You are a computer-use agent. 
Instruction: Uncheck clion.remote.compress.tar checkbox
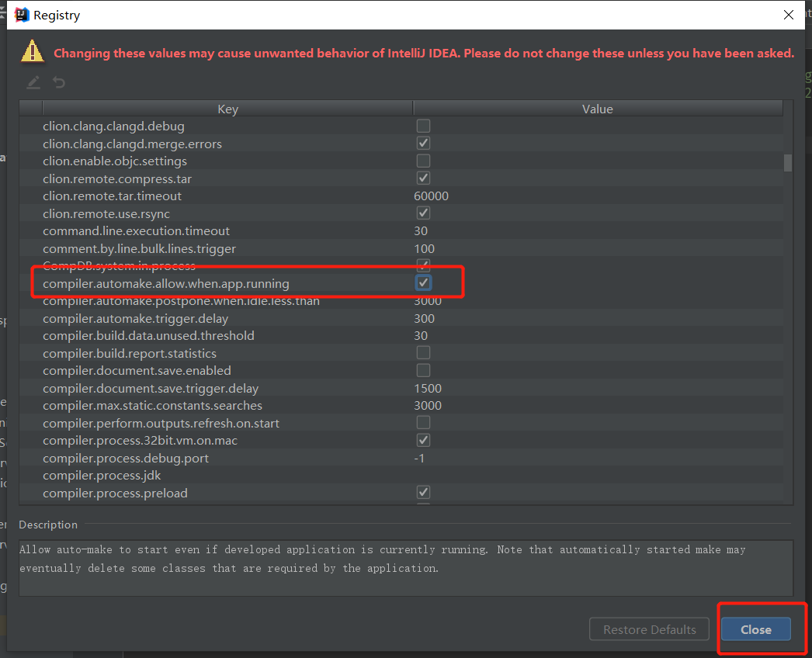pyautogui.click(x=423, y=178)
